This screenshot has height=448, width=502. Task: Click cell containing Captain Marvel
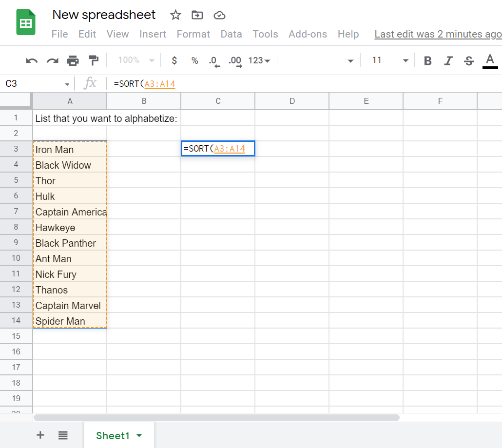click(x=70, y=305)
